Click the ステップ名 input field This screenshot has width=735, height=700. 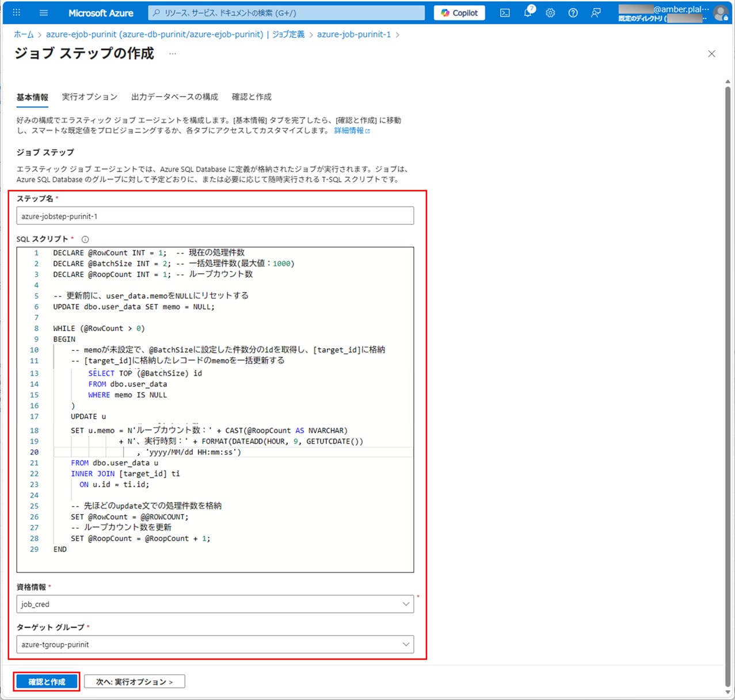click(215, 216)
